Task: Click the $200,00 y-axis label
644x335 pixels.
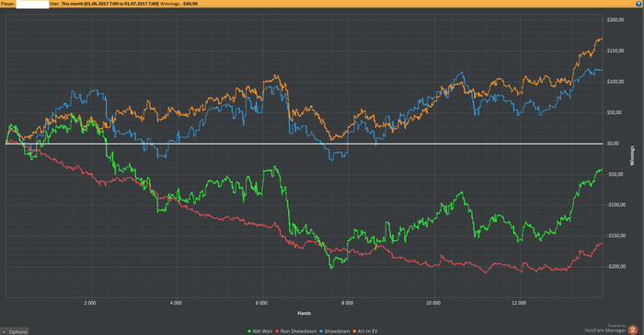Action: 615,19
